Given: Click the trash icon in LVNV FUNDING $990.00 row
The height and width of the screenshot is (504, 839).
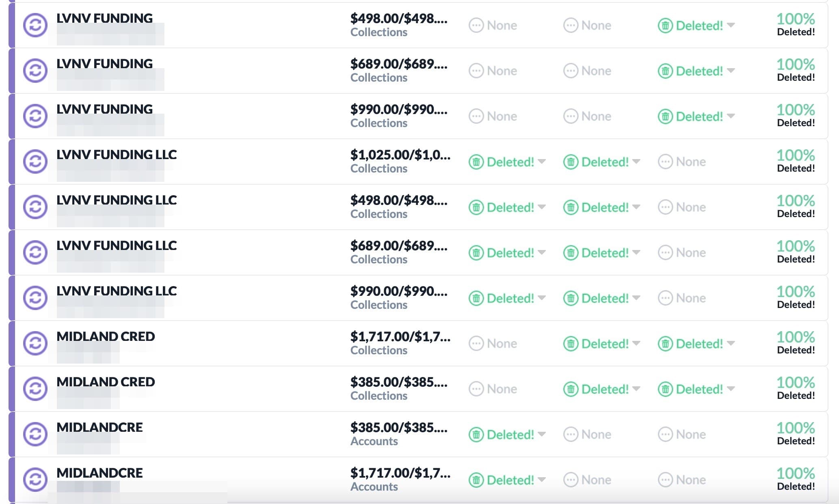Looking at the screenshot, I should click(x=665, y=116).
